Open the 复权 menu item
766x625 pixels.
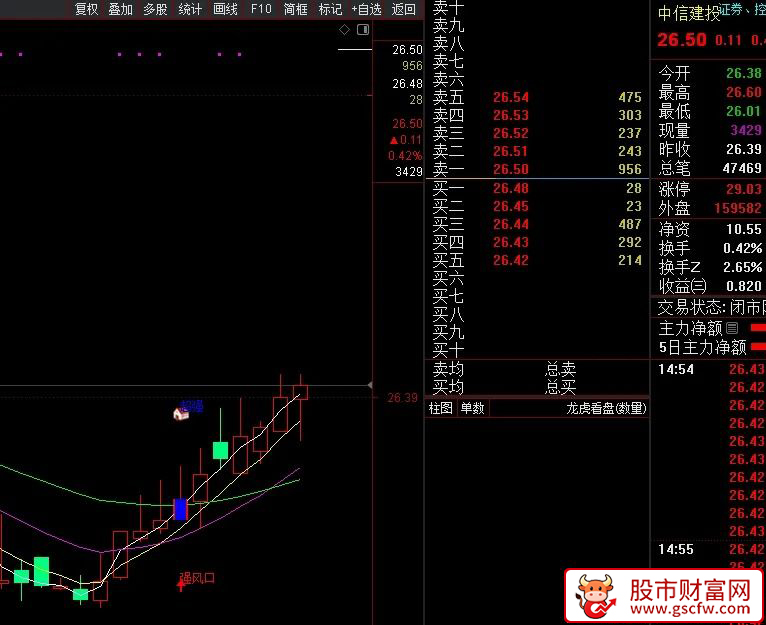click(x=86, y=9)
